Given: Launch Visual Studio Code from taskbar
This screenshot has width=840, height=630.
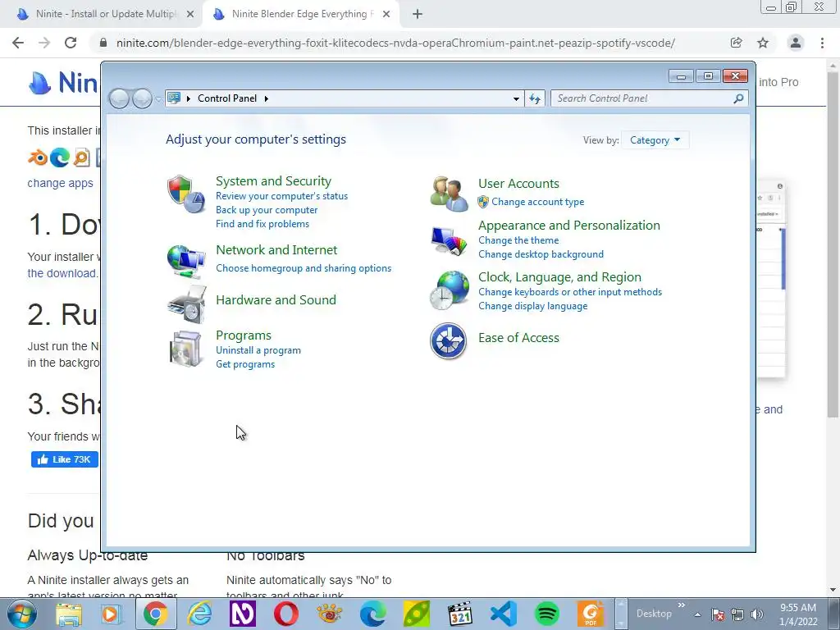Looking at the screenshot, I should pos(503,614).
